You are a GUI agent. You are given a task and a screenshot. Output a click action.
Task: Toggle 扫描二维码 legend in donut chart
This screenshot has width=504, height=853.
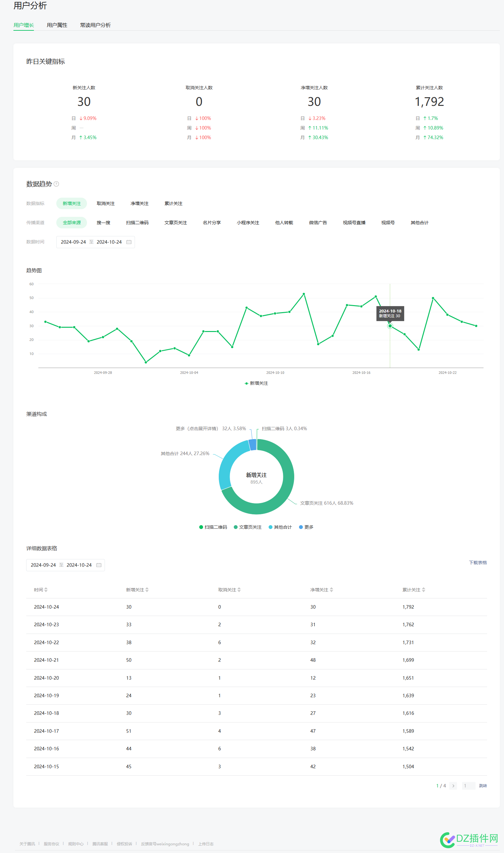(x=213, y=527)
